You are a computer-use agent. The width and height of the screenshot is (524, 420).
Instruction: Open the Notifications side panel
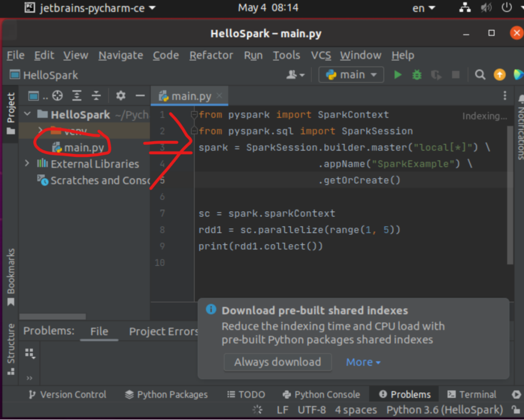pos(520,127)
